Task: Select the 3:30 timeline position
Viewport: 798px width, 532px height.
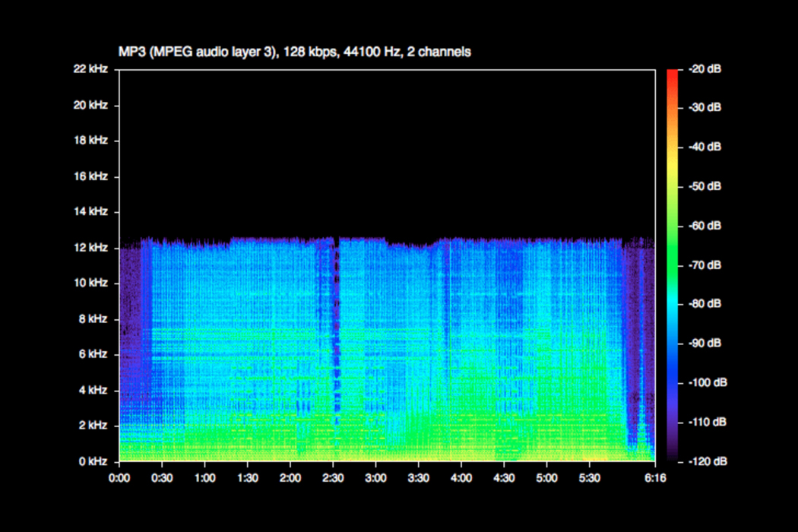Action: click(417, 478)
